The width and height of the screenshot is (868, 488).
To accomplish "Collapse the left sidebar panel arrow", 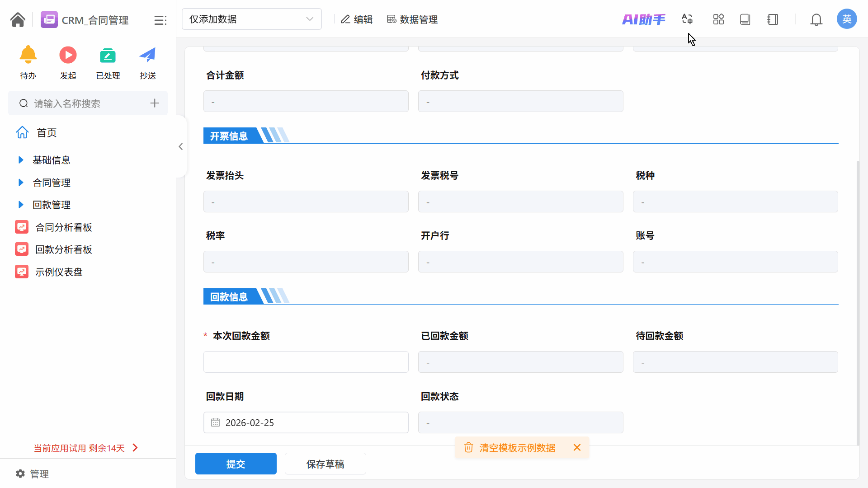I will pyautogui.click(x=181, y=146).
